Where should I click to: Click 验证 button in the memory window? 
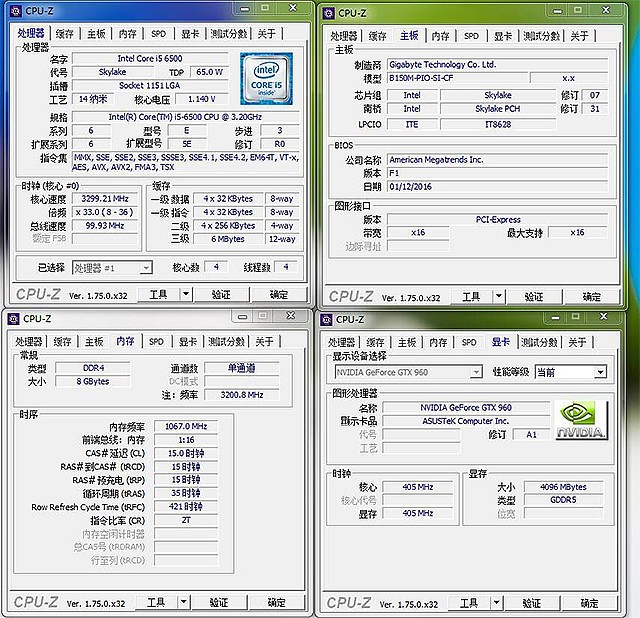point(218,602)
